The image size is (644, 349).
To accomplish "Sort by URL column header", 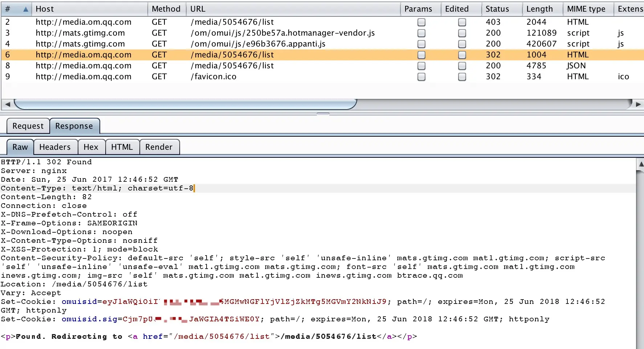I will pyautogui.click(x=293, y=9).
